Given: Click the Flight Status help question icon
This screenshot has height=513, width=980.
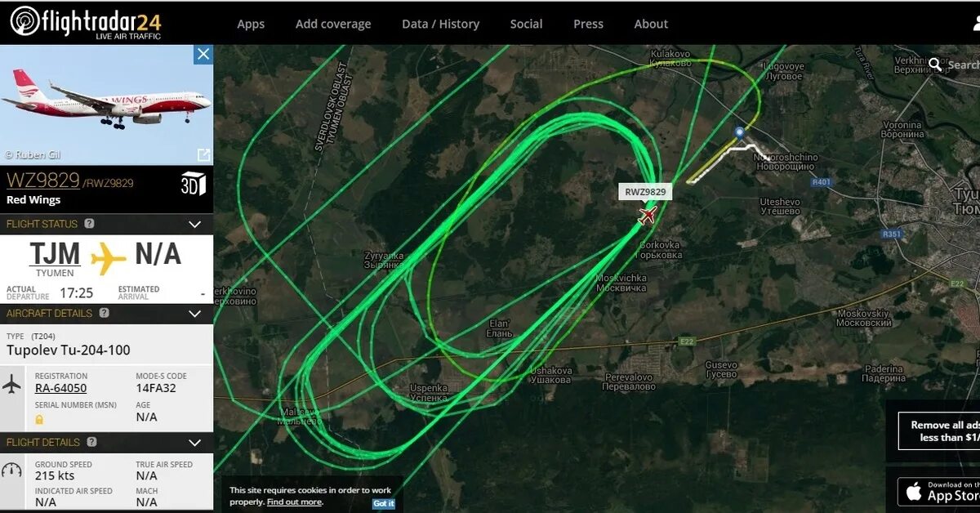Looking at the screenshot, I should click(x=89, y=224).
